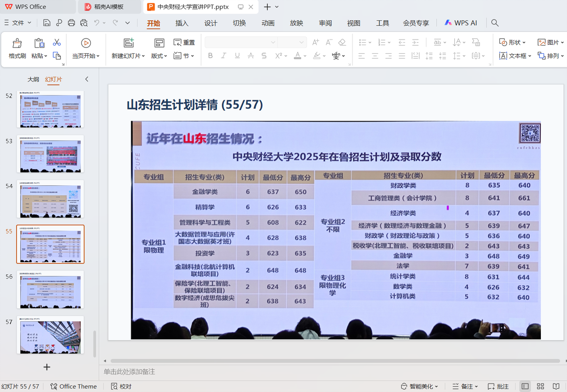This screenshot has height=392, width=567.
Task: Click the Save icon in quick toolbar
Action: tap(47, 23)
